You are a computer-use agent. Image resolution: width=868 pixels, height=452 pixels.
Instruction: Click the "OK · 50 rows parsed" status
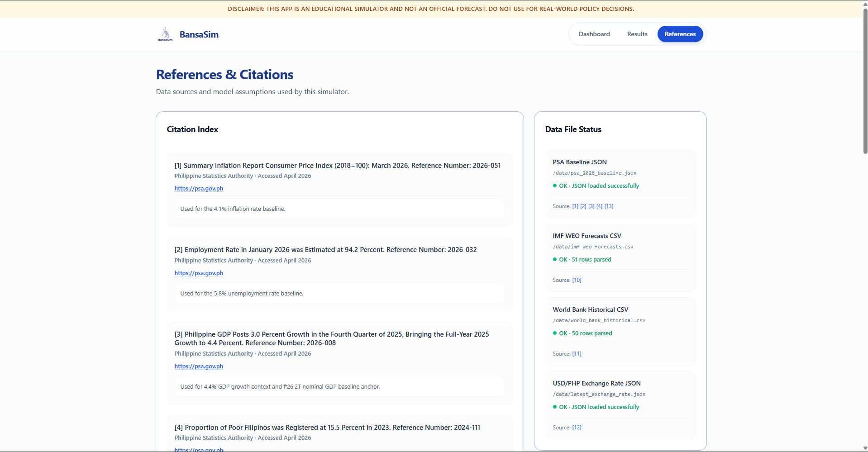click(582, 333)
